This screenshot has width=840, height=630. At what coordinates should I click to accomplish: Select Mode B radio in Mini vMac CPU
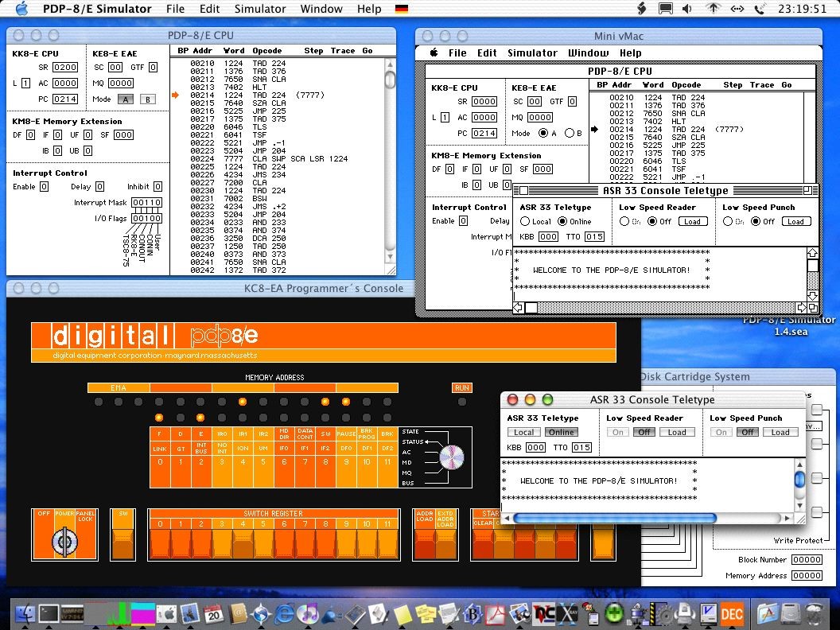click(570, 133)
